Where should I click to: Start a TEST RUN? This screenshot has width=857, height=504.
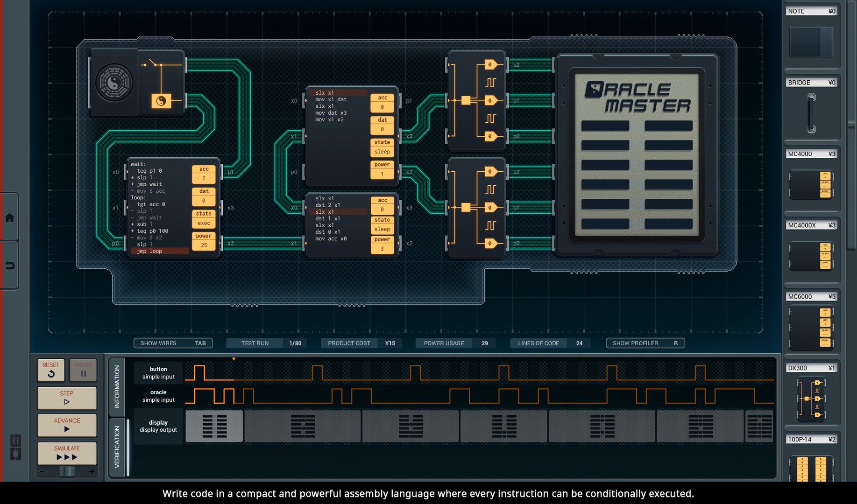[x=255, y=343]
